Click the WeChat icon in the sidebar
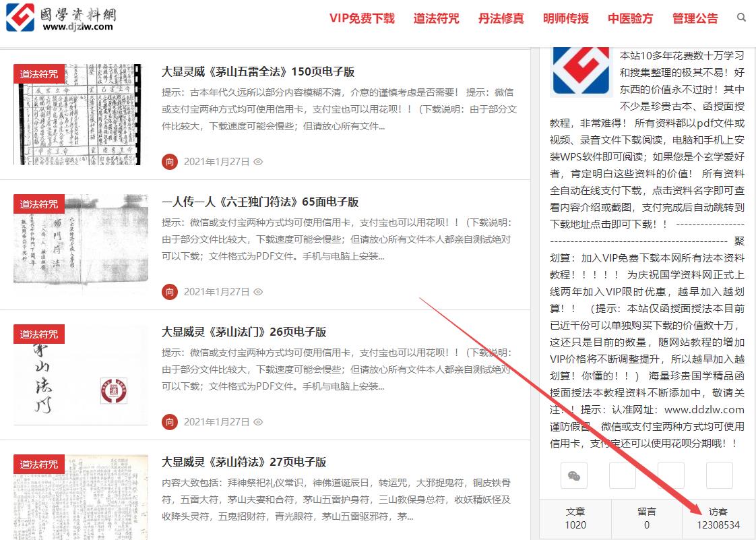756x540 pixels. (x=573, y=475)
